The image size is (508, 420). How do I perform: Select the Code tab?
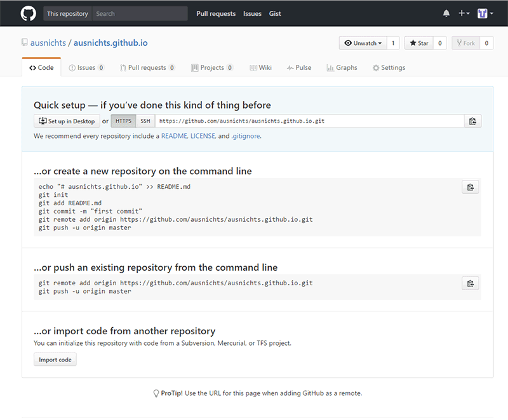[x=41, y=67]
